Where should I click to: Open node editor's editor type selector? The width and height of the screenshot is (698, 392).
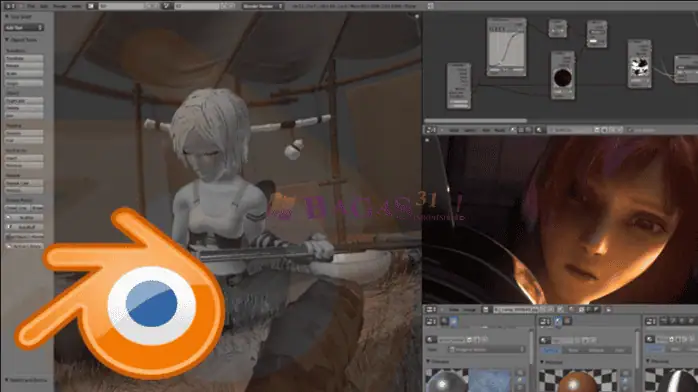click(431, 130)
